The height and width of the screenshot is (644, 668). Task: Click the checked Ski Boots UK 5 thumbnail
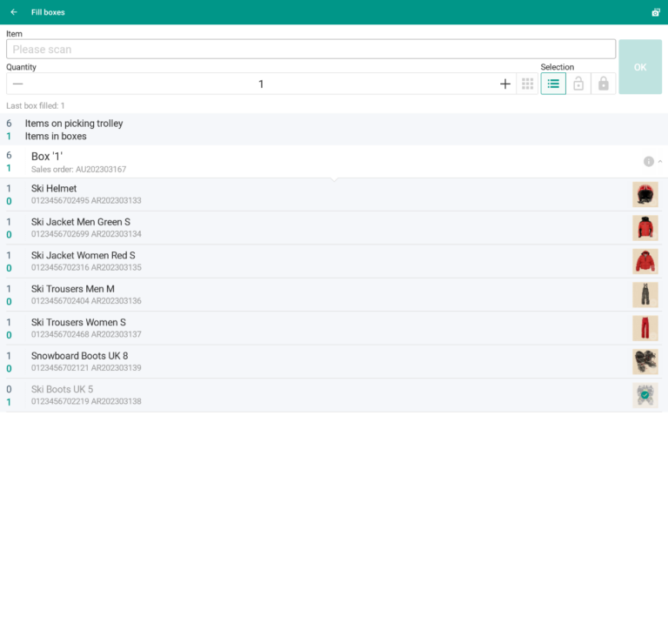(x=645, y=395)
